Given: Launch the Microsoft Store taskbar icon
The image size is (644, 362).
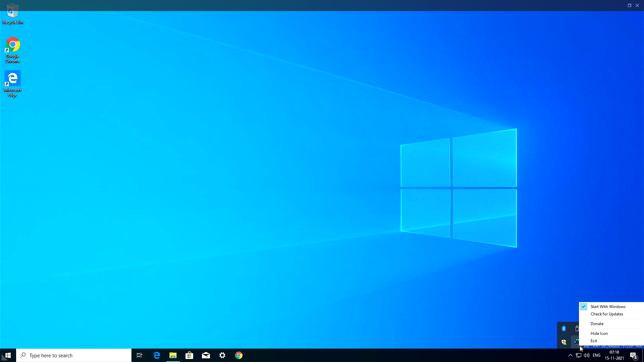Looking at the screenshot, I should coord(190,355).
